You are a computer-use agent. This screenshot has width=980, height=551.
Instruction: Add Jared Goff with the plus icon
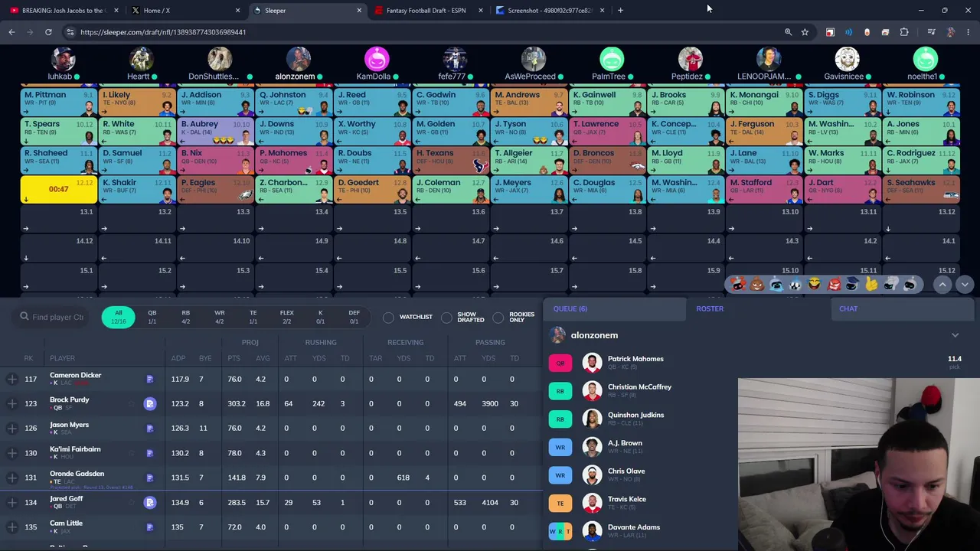12,503
